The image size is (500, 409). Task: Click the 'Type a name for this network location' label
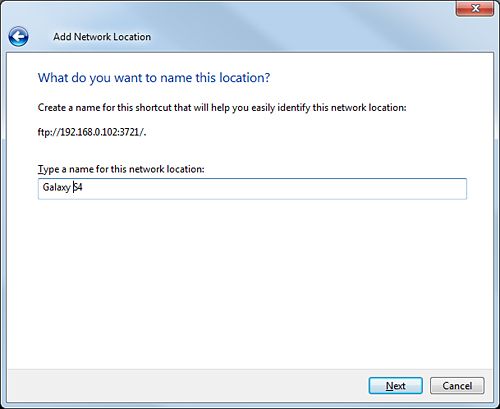(x=121, y=169)
